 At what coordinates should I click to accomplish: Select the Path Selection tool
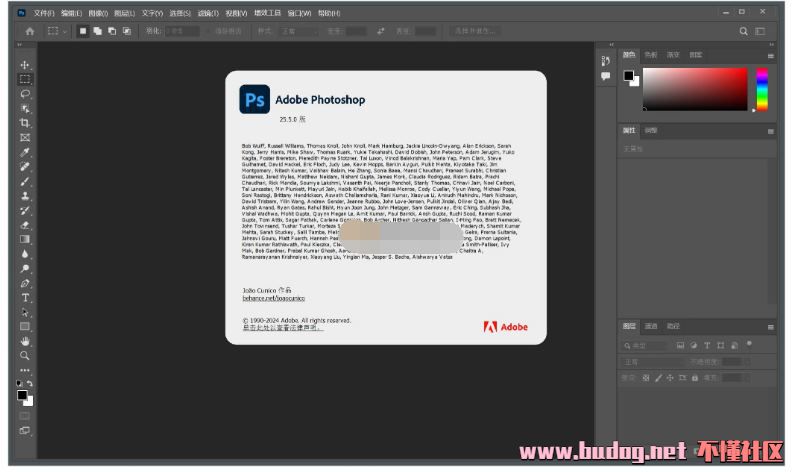click(x=25, y=312)
